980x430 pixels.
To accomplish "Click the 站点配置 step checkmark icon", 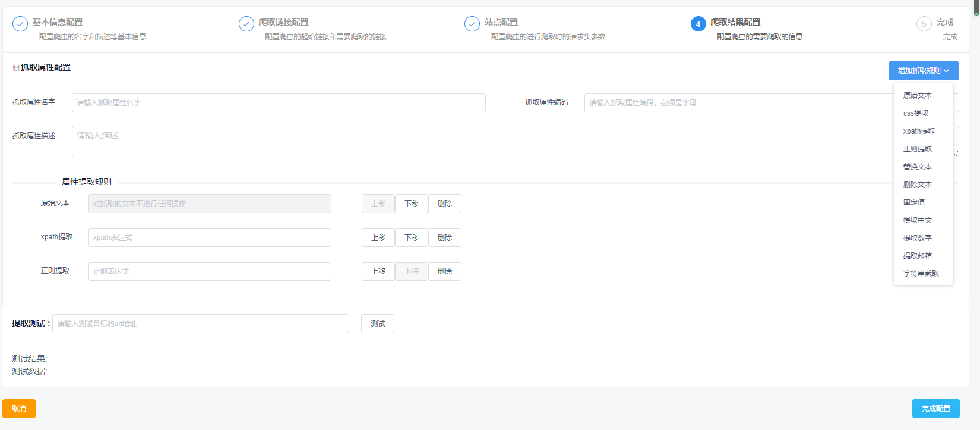I will point(472,24).
